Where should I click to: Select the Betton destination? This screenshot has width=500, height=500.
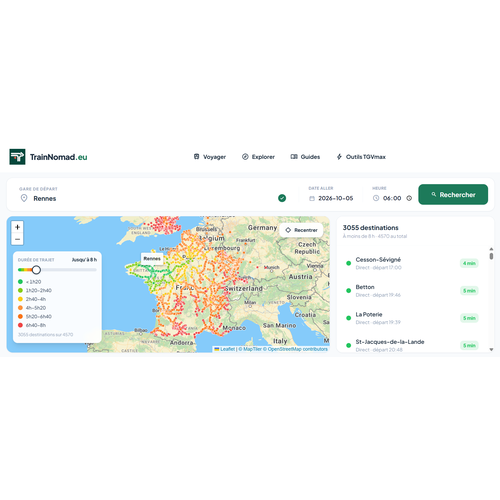(413, 290)
